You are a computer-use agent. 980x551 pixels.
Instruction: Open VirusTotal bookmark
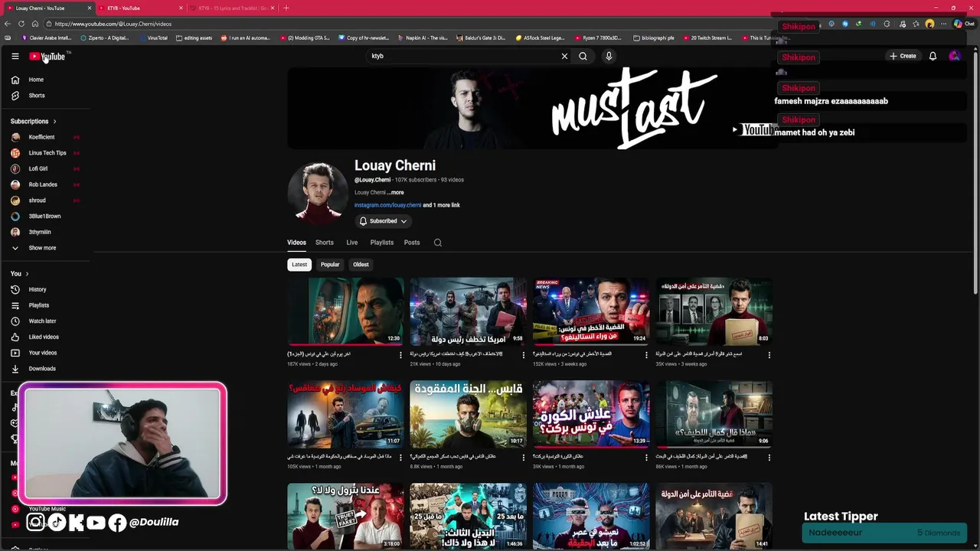point(153,37)
